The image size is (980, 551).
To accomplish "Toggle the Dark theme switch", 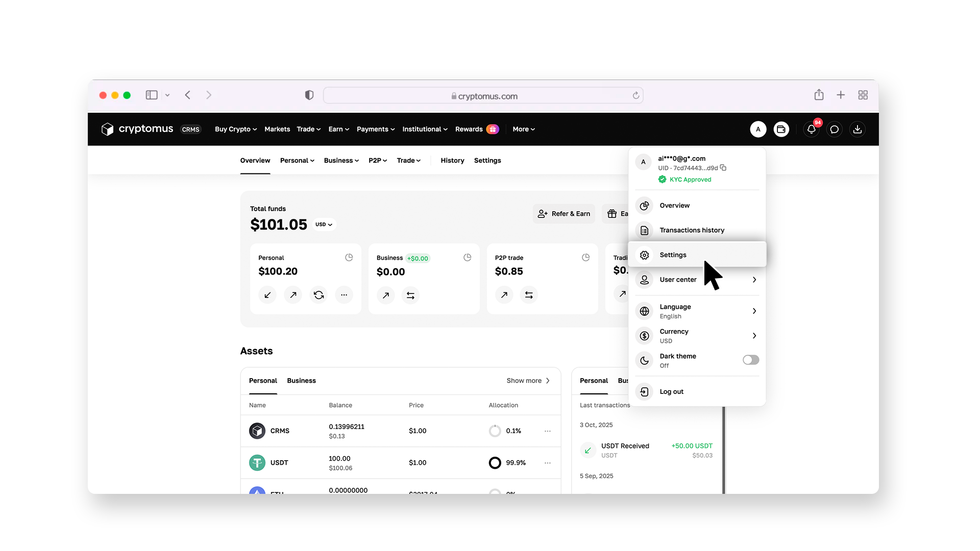I will [x=750, y=360].
